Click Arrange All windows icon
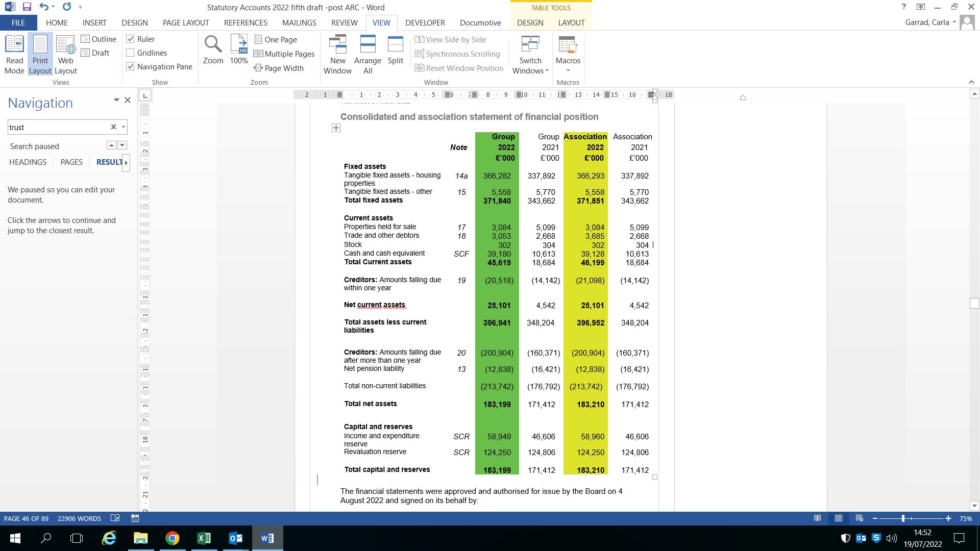The image size is (980, 551). 367,55
